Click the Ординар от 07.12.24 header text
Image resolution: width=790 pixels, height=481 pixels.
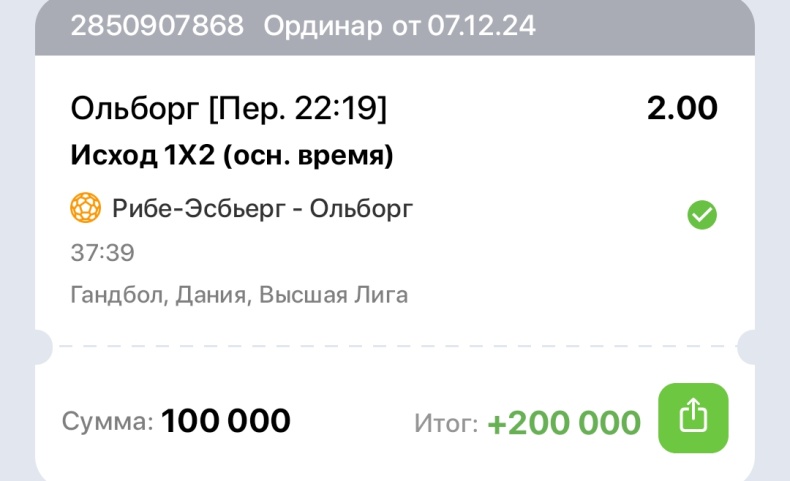click(400, 26)
